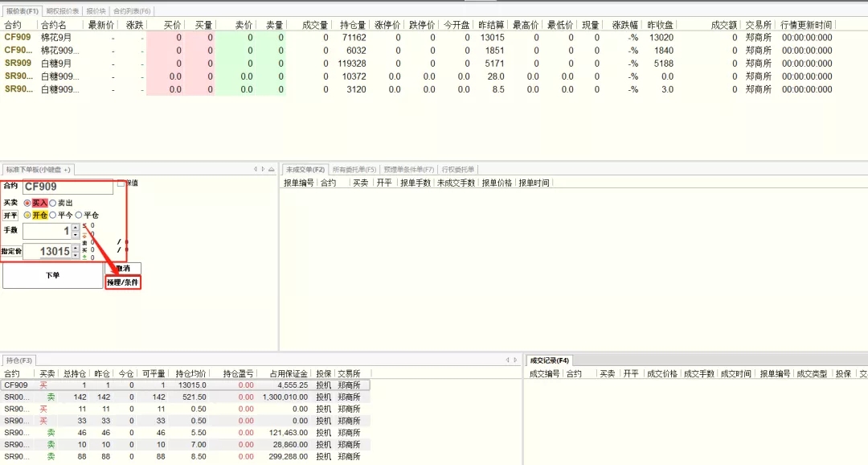The height and width of the screenshot is (465, 868).
Task: Switch to 所有委托单(F5) tab
Action: (354, 169)
